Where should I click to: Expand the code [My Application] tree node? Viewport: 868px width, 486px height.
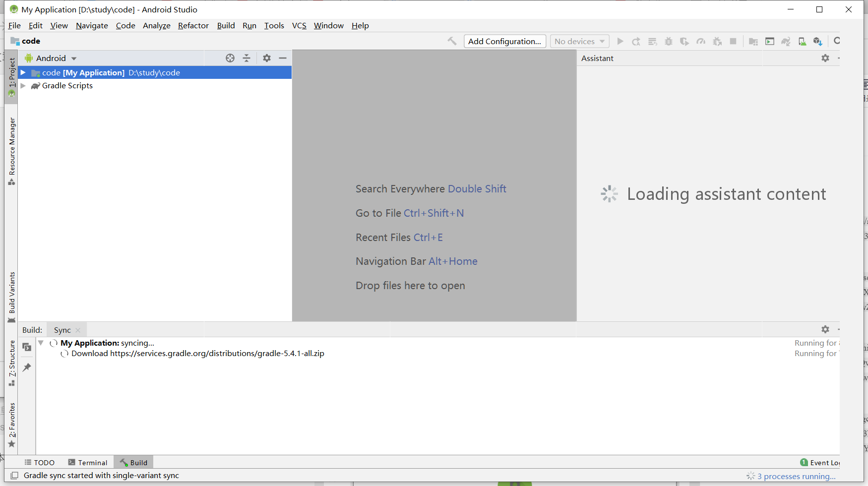[23, 72]
